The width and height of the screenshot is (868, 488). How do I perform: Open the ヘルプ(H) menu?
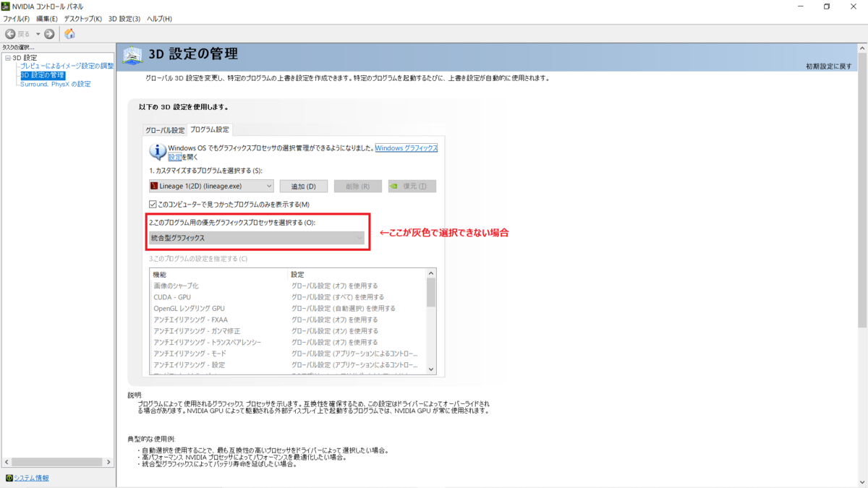(x=159, y=19)
